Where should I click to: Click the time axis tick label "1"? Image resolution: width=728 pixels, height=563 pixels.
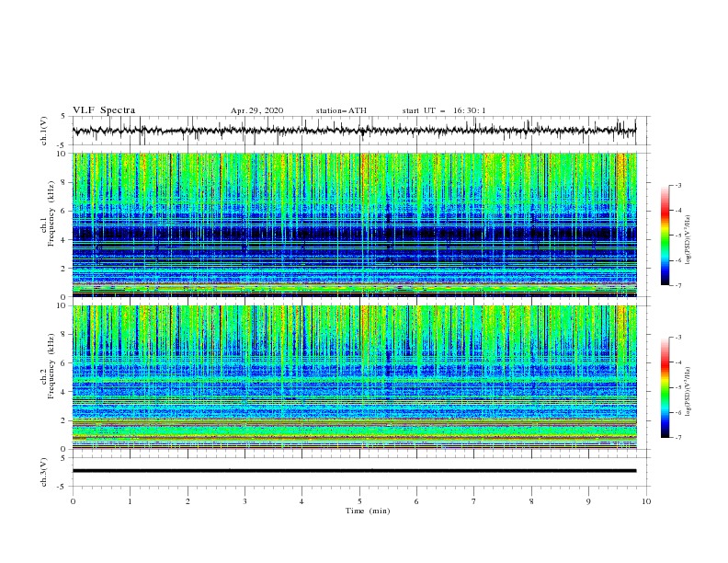[x=130, y=501]
